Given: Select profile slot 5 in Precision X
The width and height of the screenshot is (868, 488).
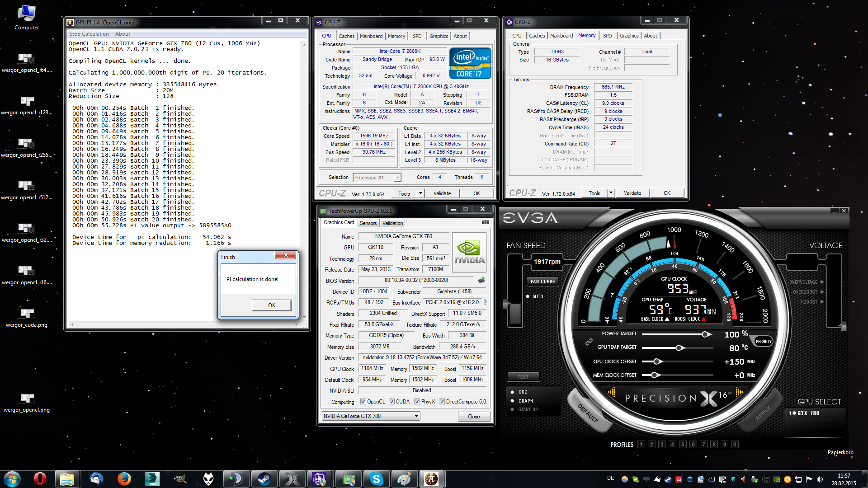Looking at the screenshot, I should pos(683,445).
